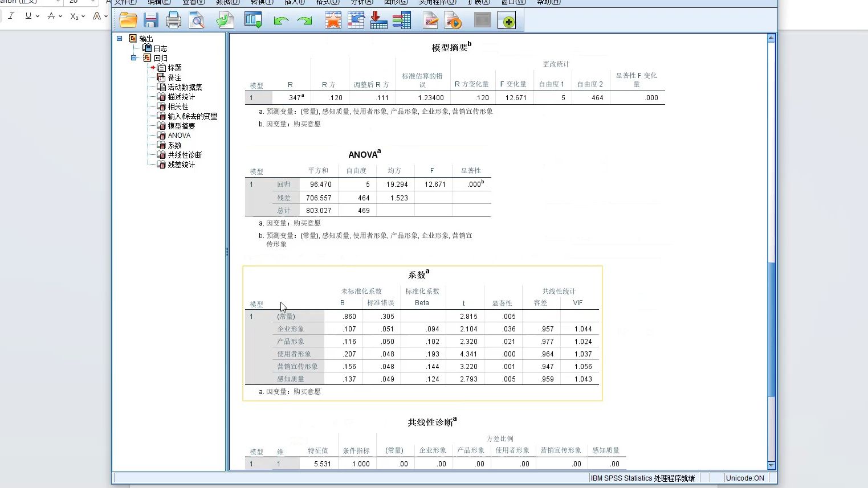Select 输出 in the outline tree

pyautogui.click(x=146, y=39)
